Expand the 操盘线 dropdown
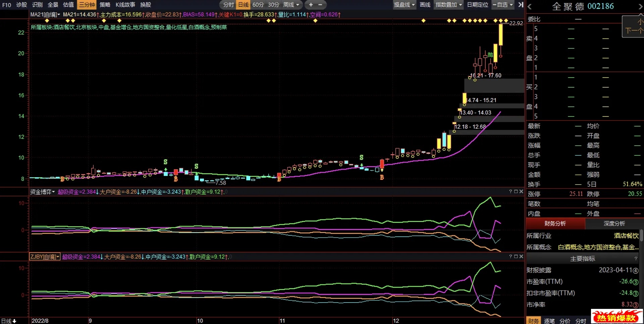Image resolution: width=644 pixels, height=324 pixels. coord(404,5)
